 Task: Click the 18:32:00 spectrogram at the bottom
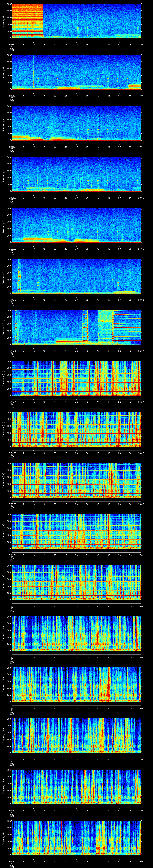[x=76, y=837]
